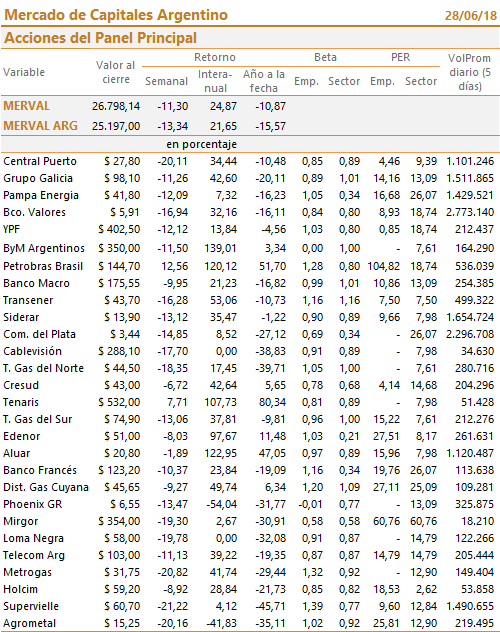Click Supervielle volume 1.490.655

point(470,606)
